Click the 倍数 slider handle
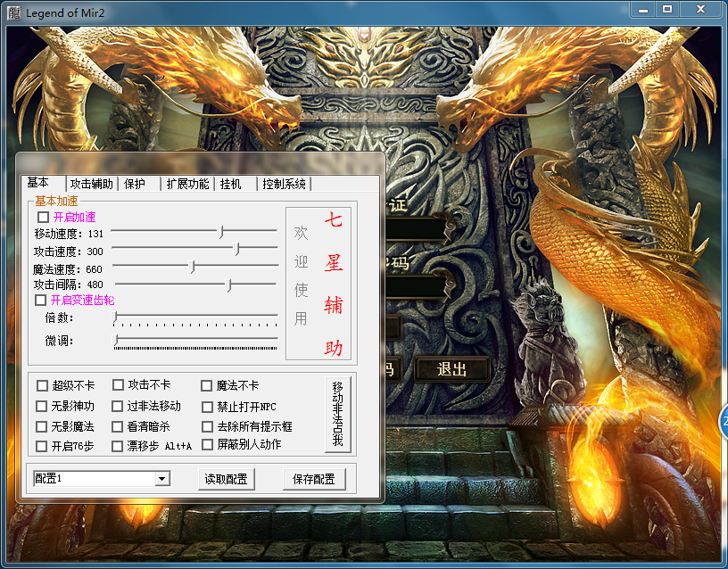Image resolution: width=728 pixels, height=569 pixels. [x=115, y=317]
